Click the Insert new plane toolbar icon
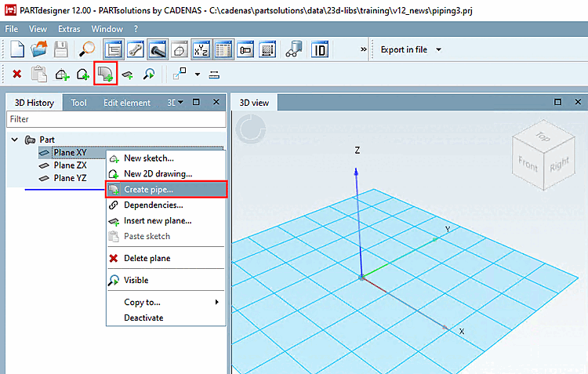This screenshot has height=374, width=588. point(128,74)
